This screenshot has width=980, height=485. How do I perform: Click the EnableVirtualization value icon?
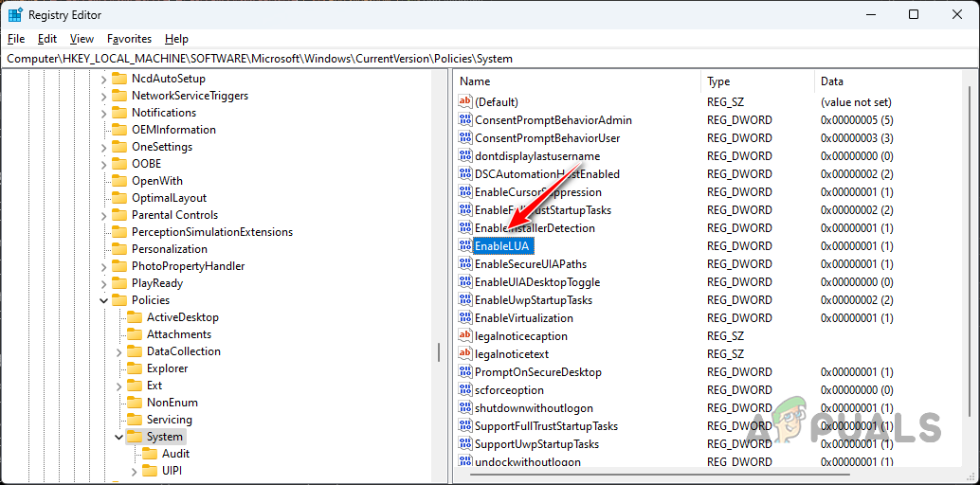click(x=465, y=318)
